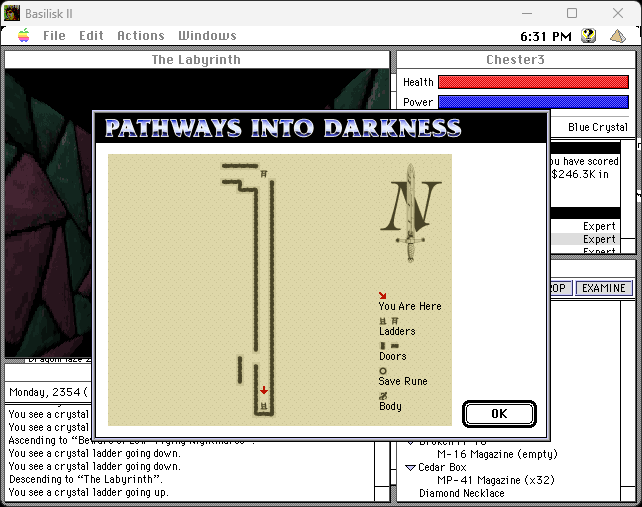Click the Pathways Into Darkness title banner
Viewport: 642px width, 507px height.
click(283, 128)
